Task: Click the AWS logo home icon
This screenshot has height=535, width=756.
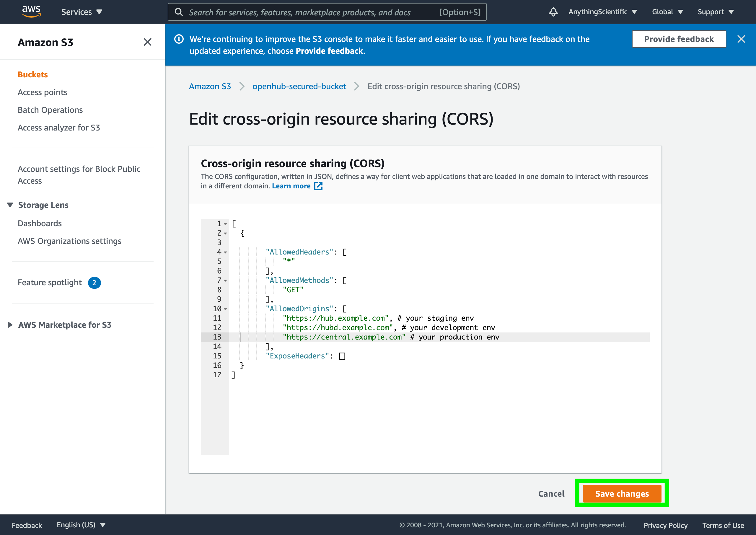Action: pos(31,12)
